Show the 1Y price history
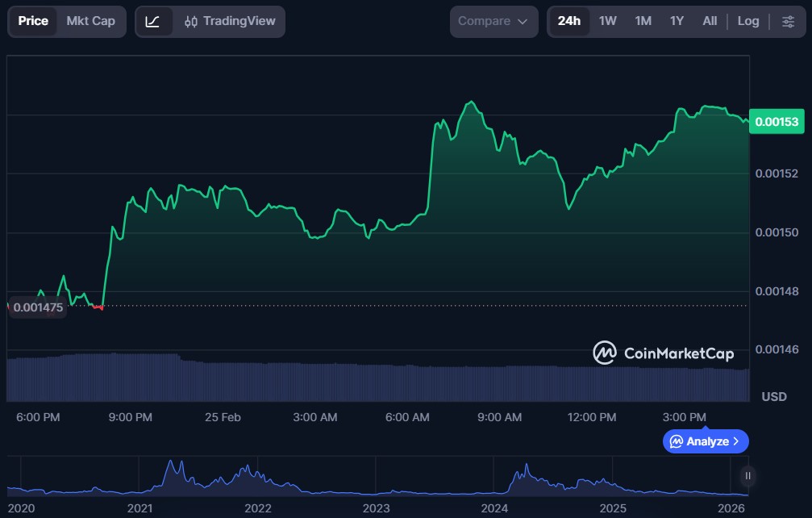 coord(677,21)
